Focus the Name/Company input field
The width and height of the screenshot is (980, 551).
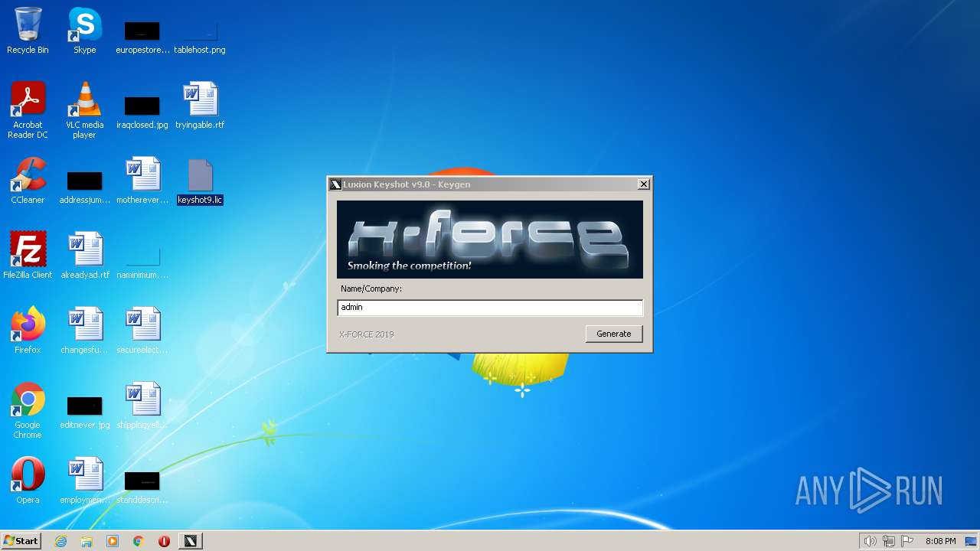[490, 307]
